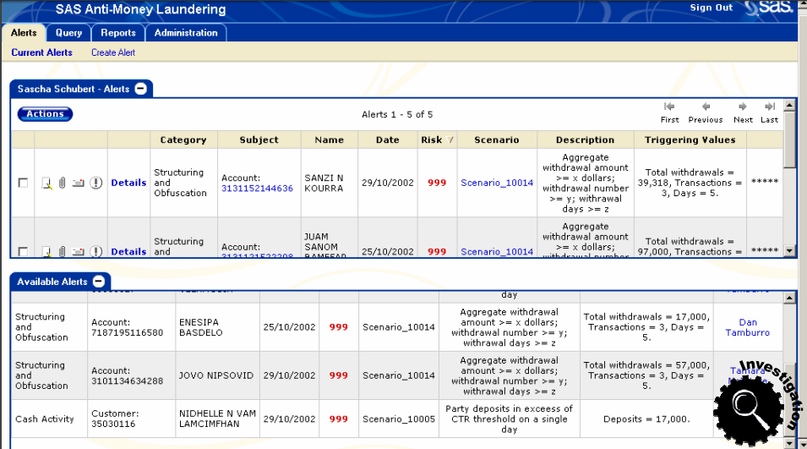807x449 pixels.
Task: Click the paperclip attachment icon in first alert row
Action: [61, 183]
